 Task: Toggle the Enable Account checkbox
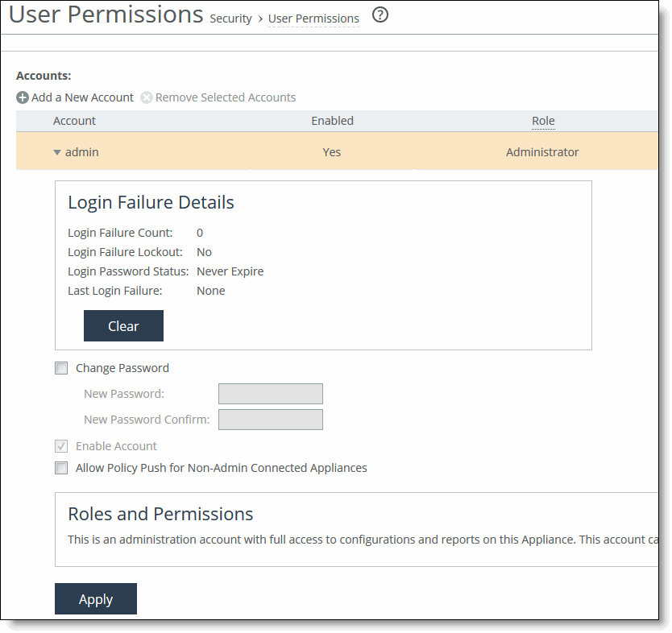point(61,446)
